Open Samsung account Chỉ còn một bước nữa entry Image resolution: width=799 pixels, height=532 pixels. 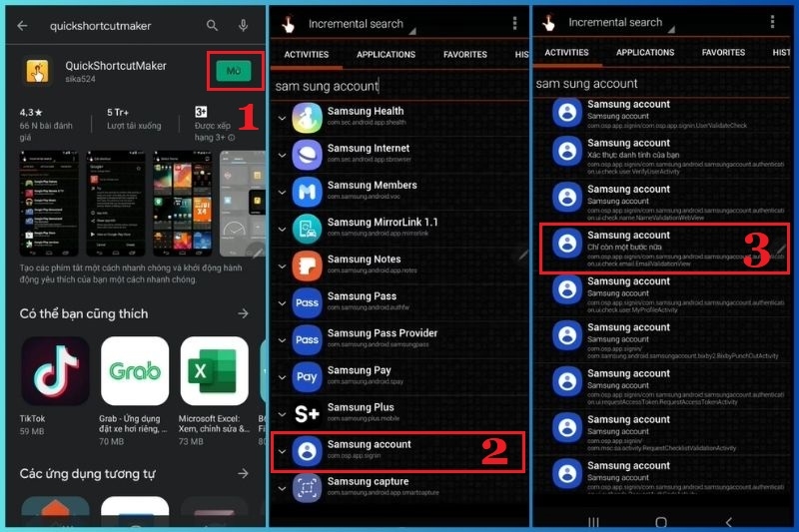click(664, 249)
